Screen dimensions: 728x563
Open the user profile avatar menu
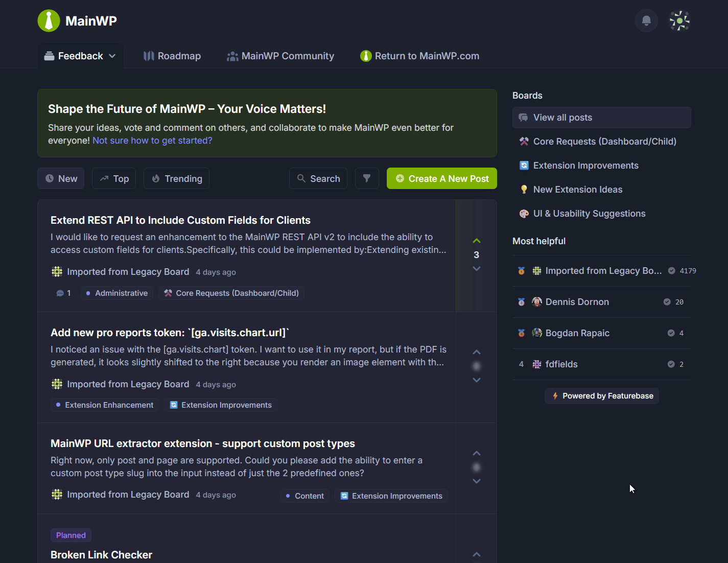click(679, 21)
